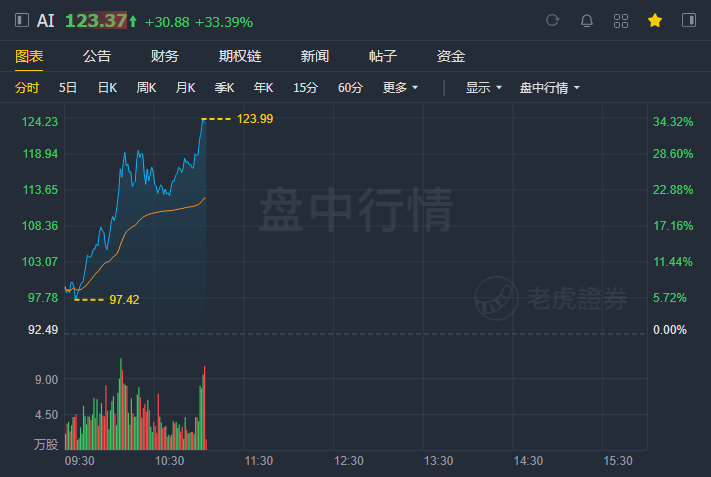
Task: Choose the 15分 minute interval
Action: (x=305, y=88)
